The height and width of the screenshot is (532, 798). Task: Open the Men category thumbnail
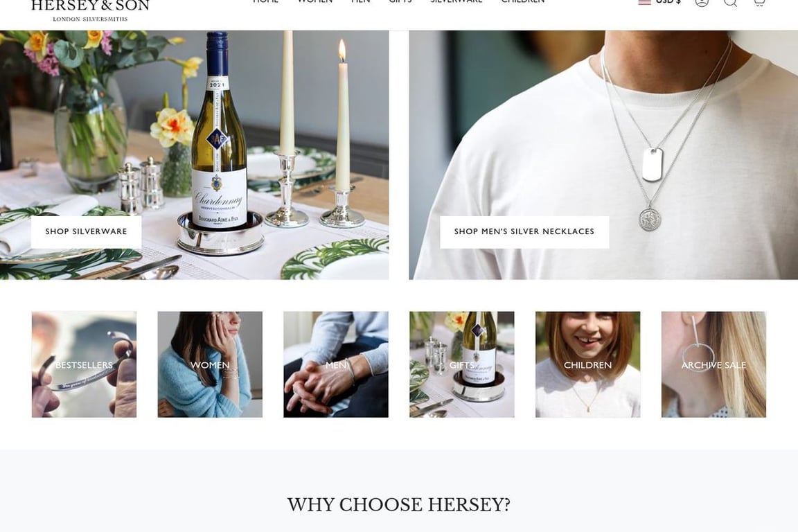[x=336, y=364]
